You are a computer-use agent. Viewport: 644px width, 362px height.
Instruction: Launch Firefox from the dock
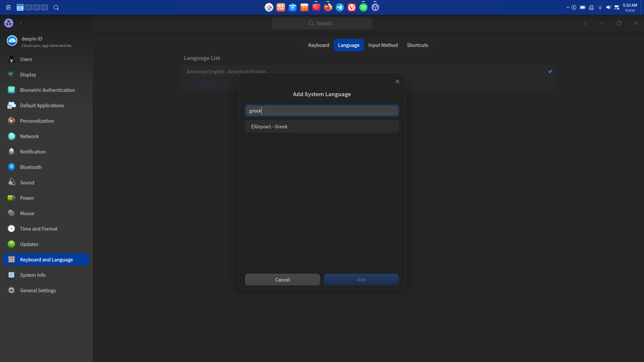click(328, 7)
